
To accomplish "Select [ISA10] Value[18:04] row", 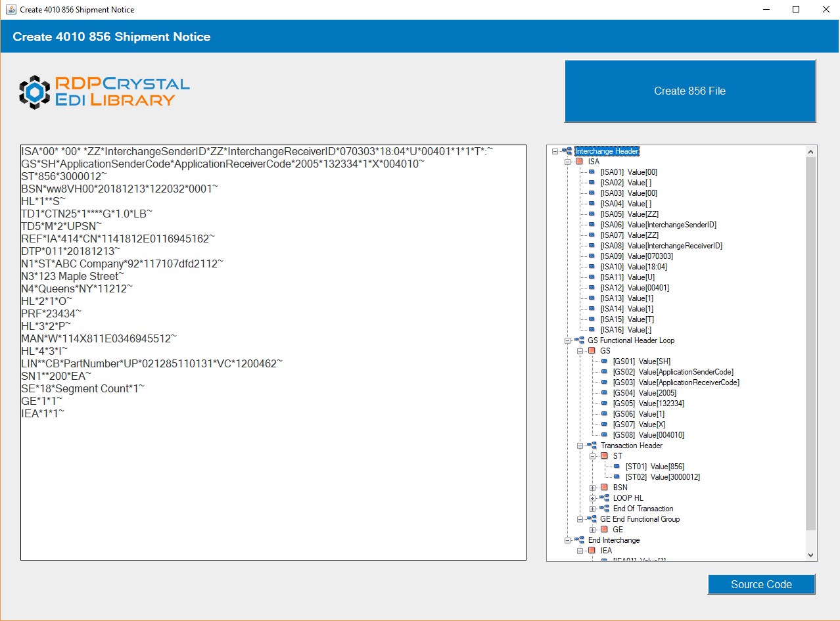I will coord(635,267).
